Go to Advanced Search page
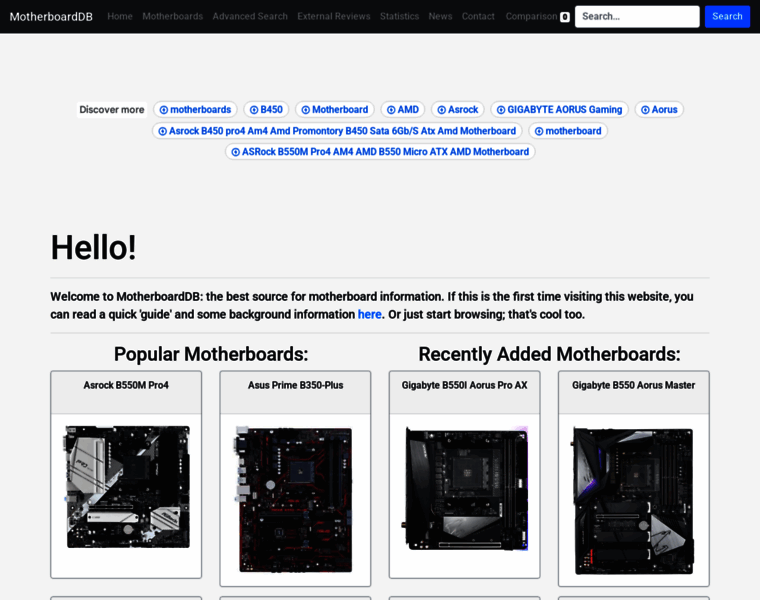 pyautogui.click(x=250, y=16)
